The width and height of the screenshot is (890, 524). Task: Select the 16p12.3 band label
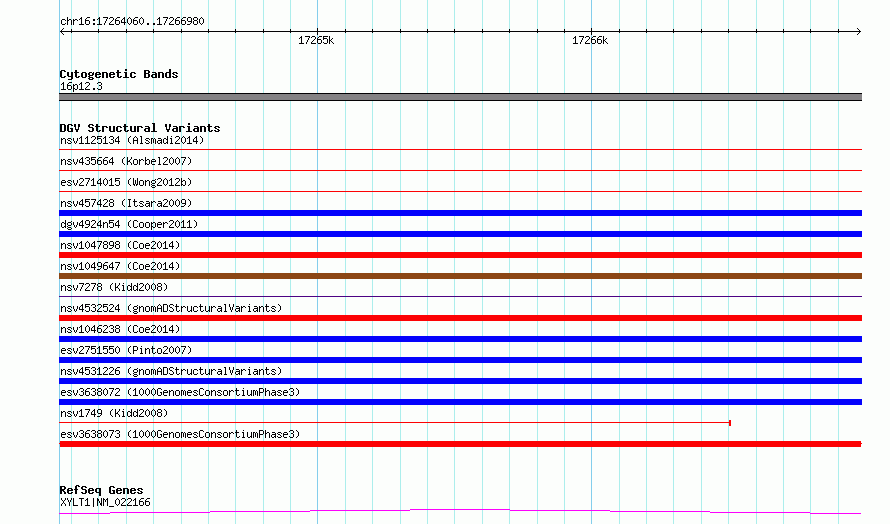(81, 86)
